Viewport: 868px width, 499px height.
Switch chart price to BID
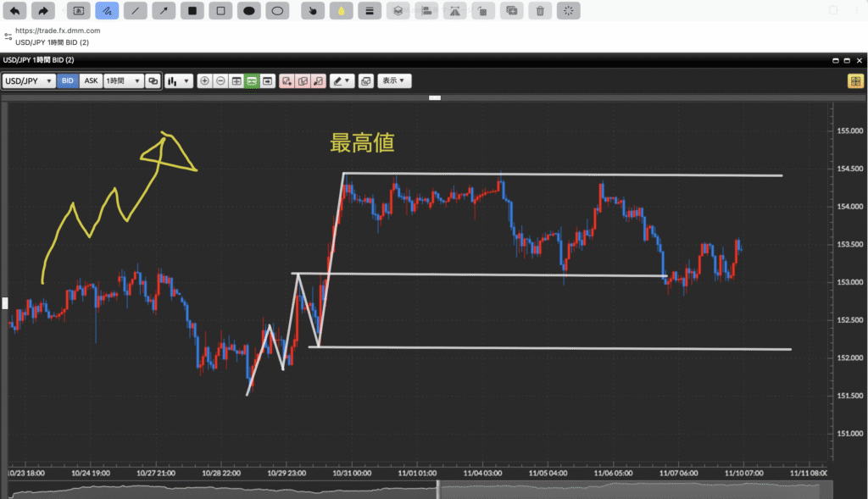(x=68, y=81)
